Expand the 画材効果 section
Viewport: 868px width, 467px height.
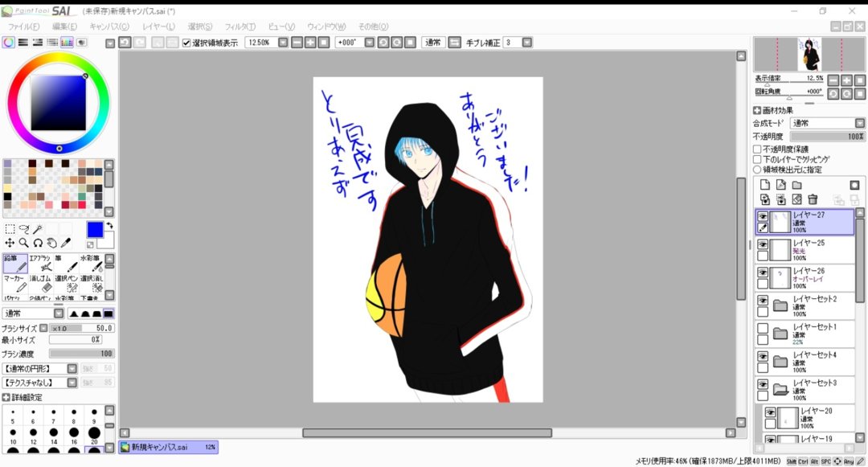pos(757,110)
